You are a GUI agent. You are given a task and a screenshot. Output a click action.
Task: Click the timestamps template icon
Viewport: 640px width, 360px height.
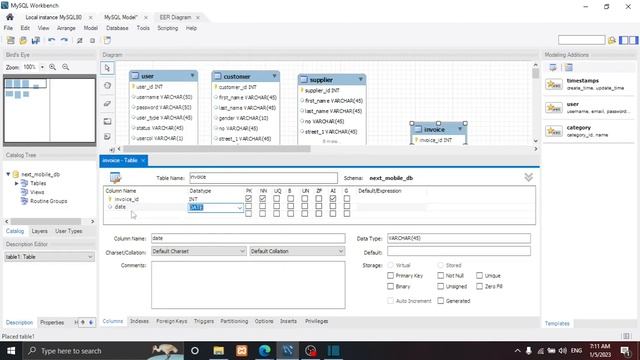click(x=554, y=84)
